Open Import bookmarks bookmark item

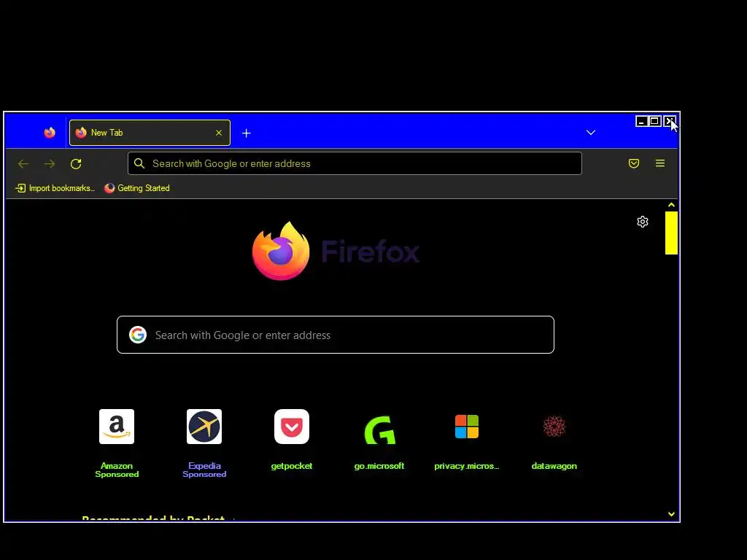pos(55,188)
